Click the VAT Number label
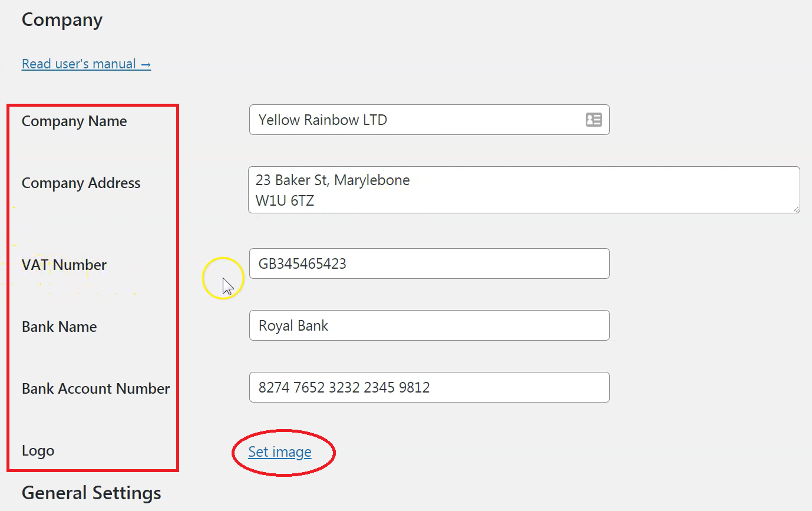The image size is (812, 511). (x=64, y=265)
